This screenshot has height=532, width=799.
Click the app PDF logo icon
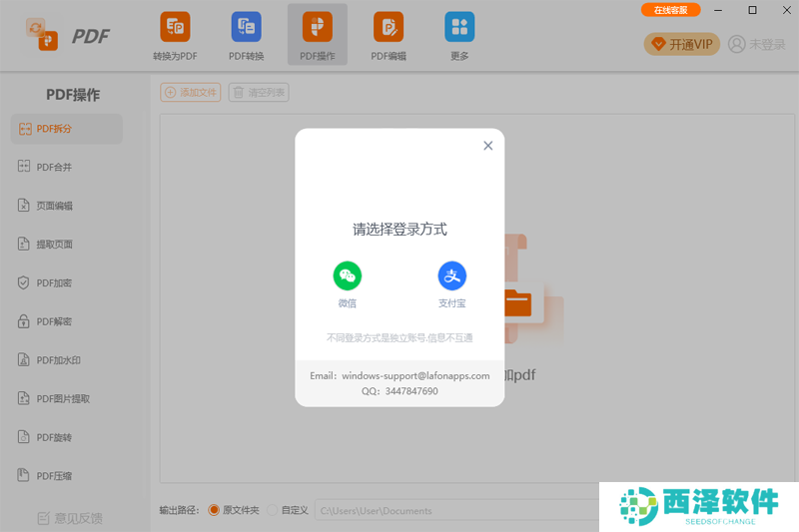[x=42, y=35]
